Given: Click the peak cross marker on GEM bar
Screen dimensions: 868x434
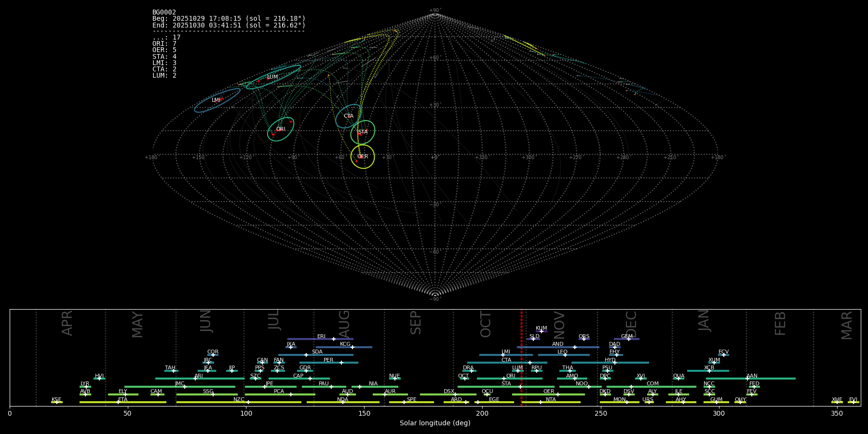Looking at the screenshot, I should point(628,339).
